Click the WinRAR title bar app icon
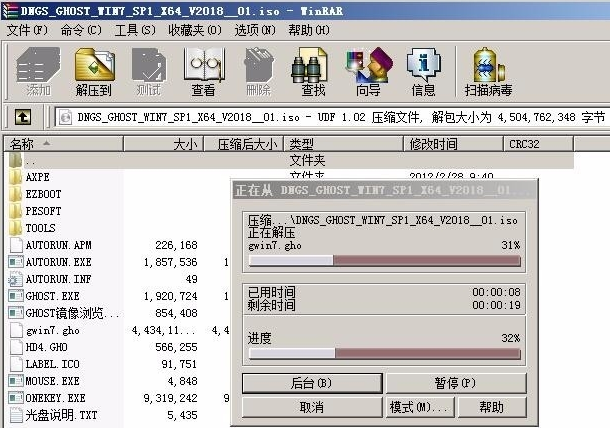This screenshot has width=610, height=428. (x=10, y=11)
